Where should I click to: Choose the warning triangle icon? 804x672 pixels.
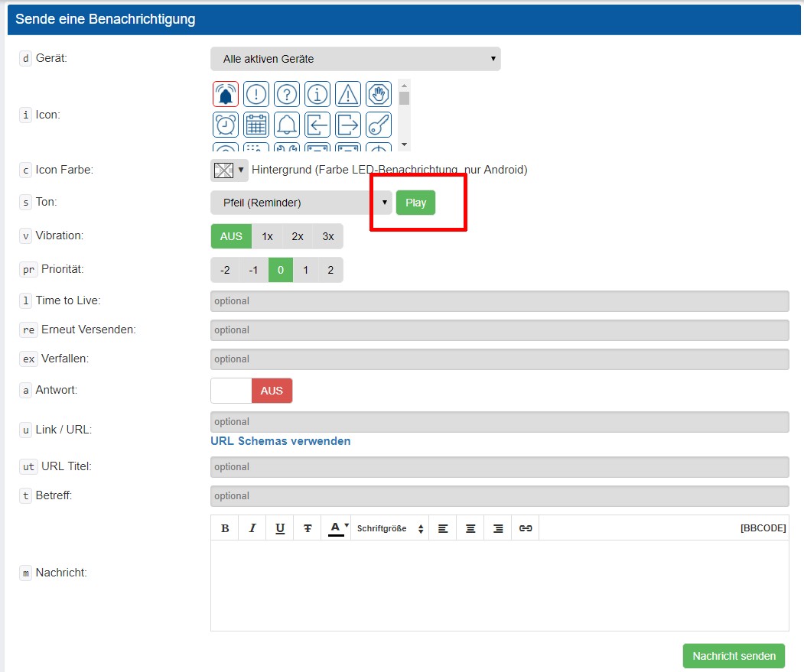[348, 94]
